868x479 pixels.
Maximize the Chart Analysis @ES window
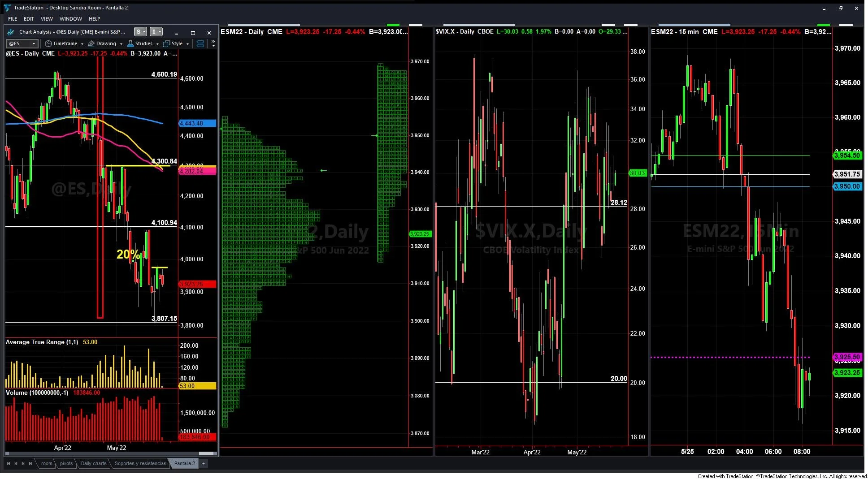click(193, 33)
